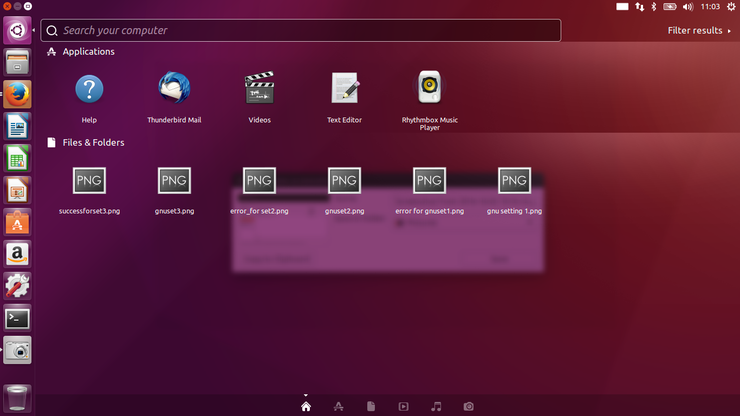Viewport: 740px width, 416px height.
Task: Expand Filter results
Action: click(x=699, y=31)
